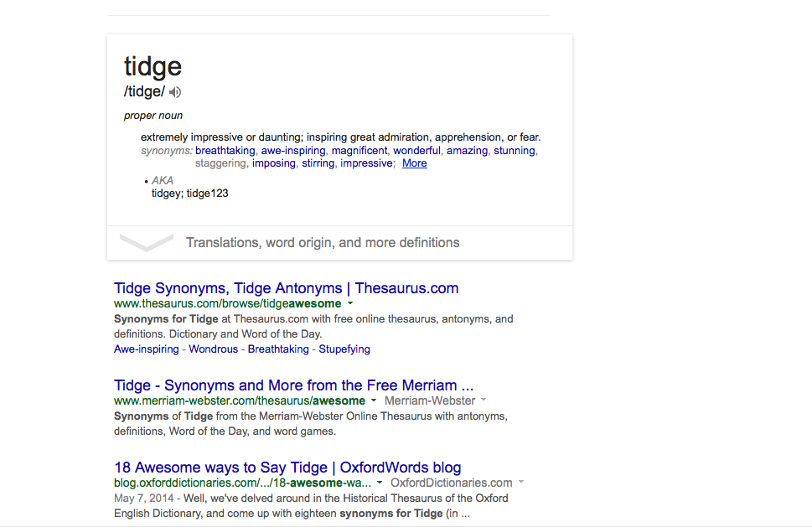Click the awe-inspiring synonym in definition

point(292,151)
